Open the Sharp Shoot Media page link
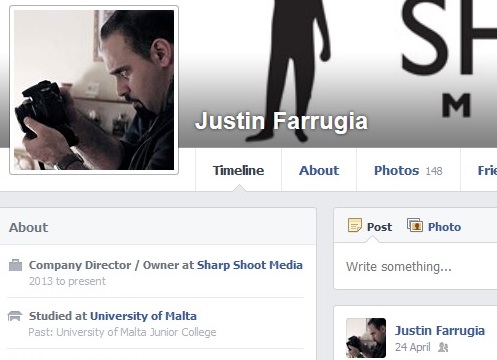This screenshot has height=360, width=497. coord(250,265)
